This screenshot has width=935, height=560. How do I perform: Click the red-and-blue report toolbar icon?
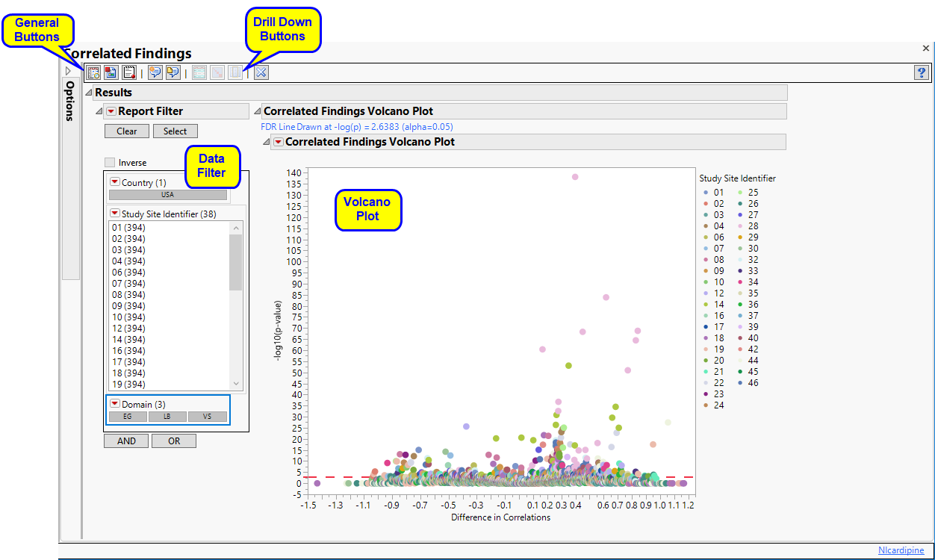(x=111, y=72)
